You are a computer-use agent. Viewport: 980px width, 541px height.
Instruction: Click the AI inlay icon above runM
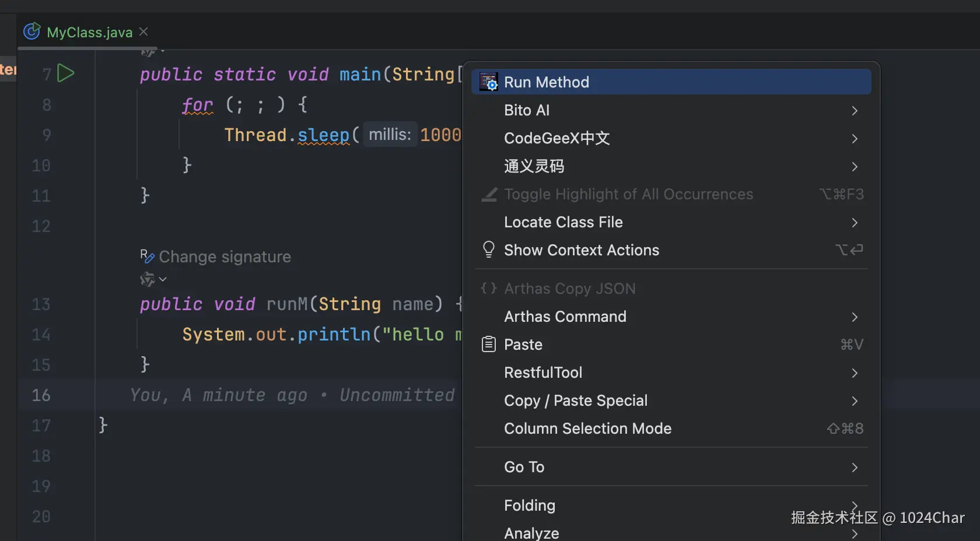tap(148, 279)
